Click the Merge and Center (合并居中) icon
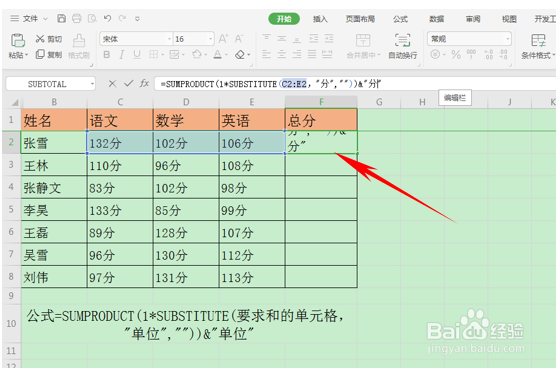Screen dimensions: 556x368 coord(363,40)
